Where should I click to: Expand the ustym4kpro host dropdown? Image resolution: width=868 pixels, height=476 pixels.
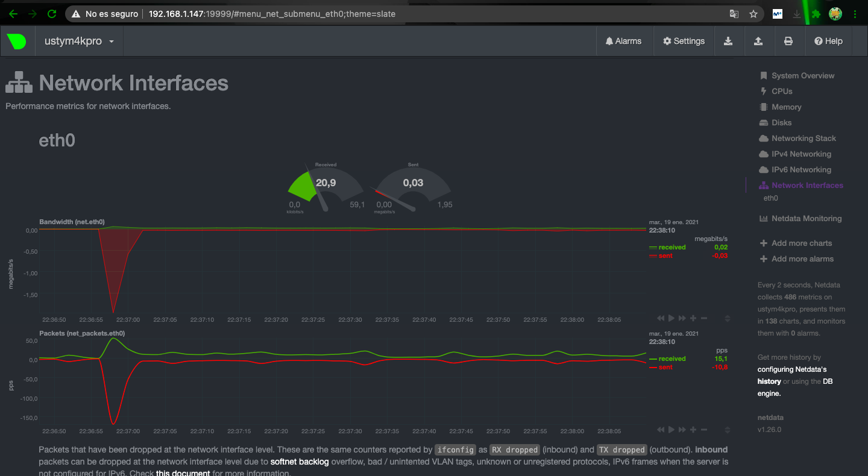click(x=79, y=42)
